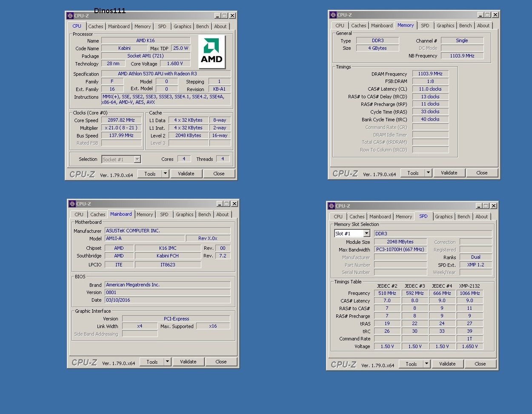Select Memory tab in the Mainboard window
The height and width of the screenshot is (414, 532).
point(145,214)
